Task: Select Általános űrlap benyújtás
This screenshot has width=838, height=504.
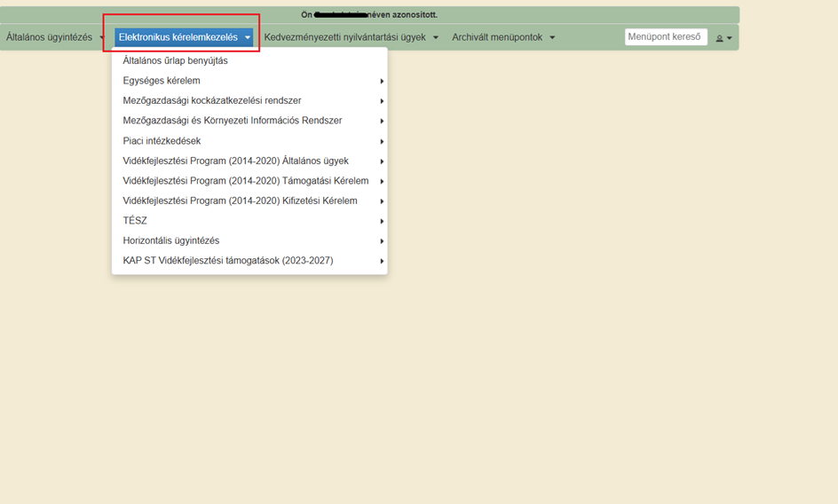Action: pos(249,61)
